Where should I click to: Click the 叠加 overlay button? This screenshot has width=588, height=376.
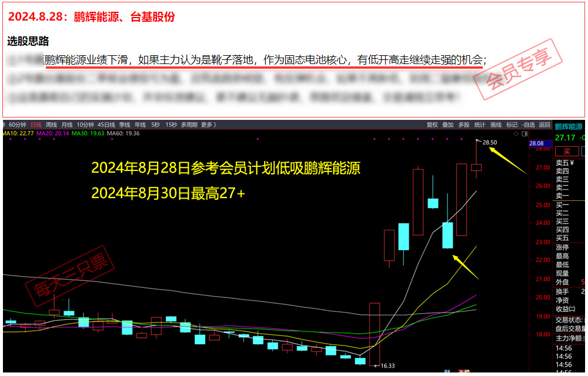(x=447, y=125)
